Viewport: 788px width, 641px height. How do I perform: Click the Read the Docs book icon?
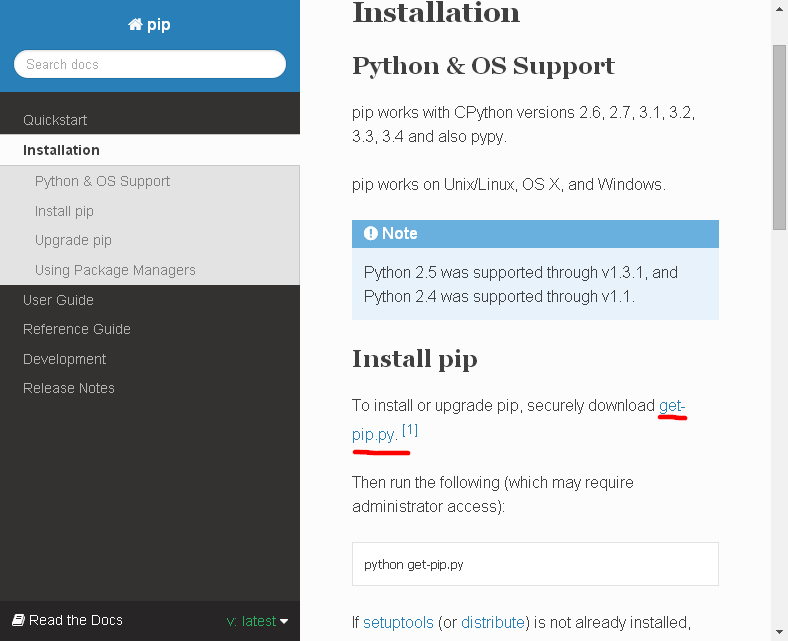[18, 620]
